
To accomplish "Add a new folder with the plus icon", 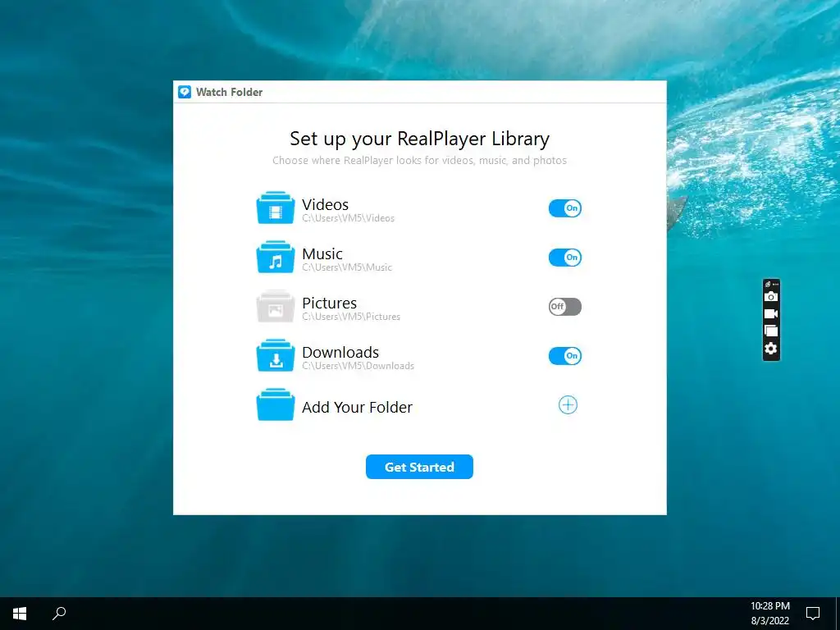I will pyautogui.click(x=568, y=405).
